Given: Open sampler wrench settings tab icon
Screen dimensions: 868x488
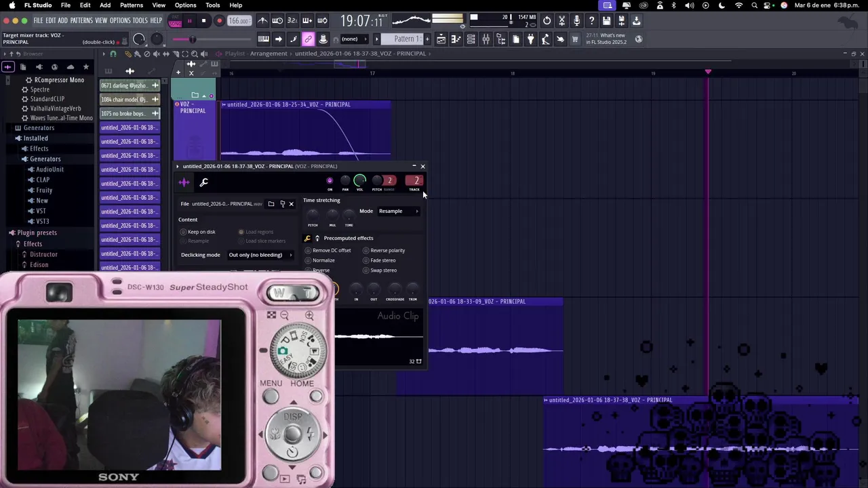Looking at the screenshot, I should 203,182.
